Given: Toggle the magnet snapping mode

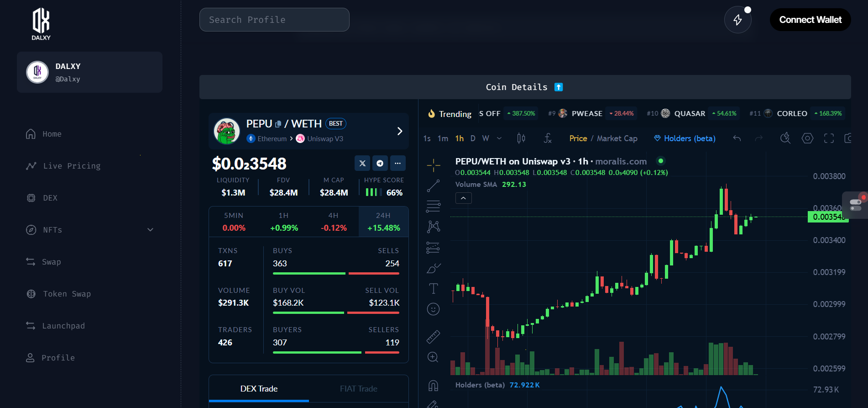Looking at the screenshot, I should (x=433, y=386).
